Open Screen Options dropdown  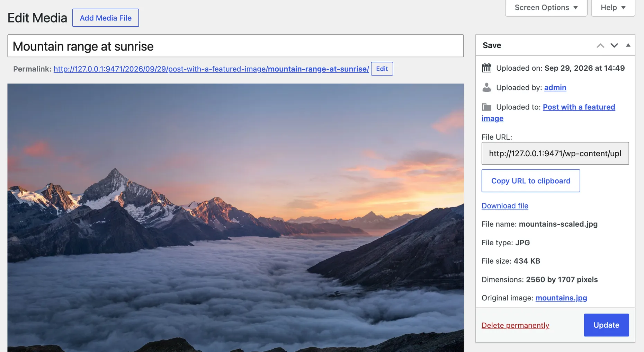click(546, 8)
